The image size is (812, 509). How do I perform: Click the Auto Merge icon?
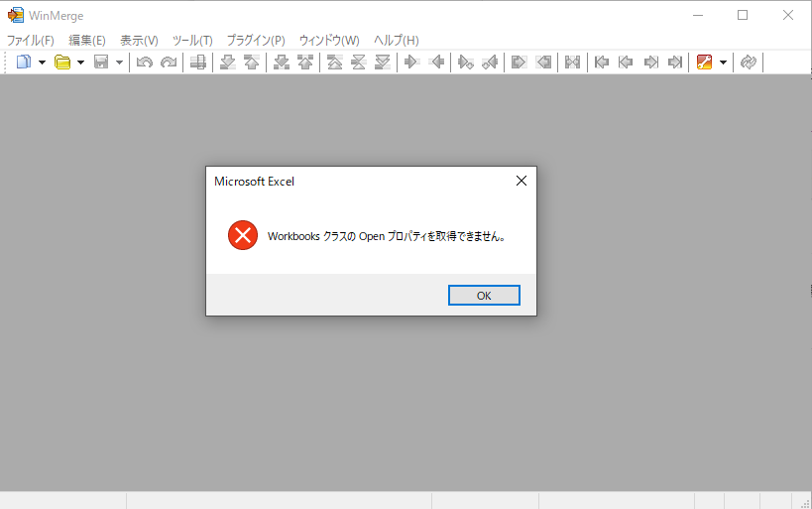[572, 63]
